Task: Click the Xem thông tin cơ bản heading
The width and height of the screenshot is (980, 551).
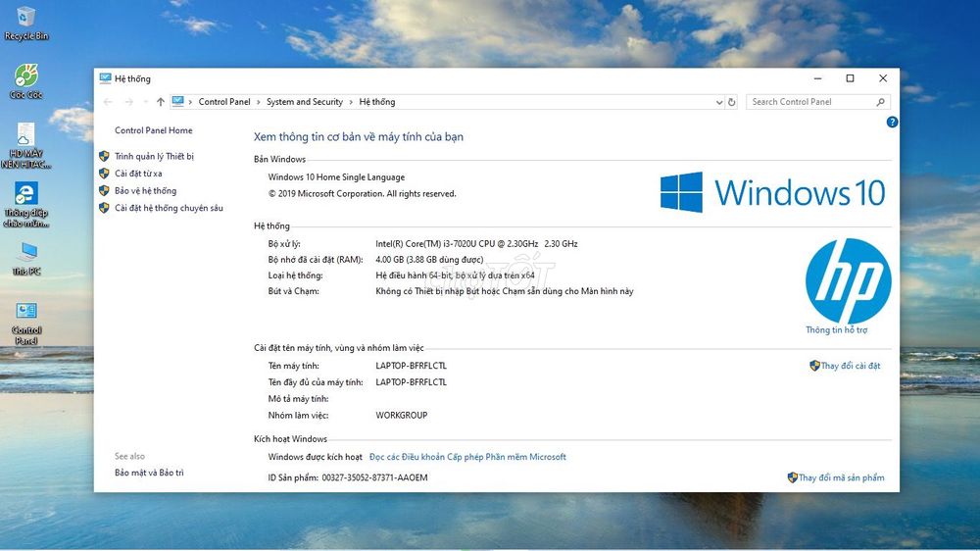Action: (358, 136)
